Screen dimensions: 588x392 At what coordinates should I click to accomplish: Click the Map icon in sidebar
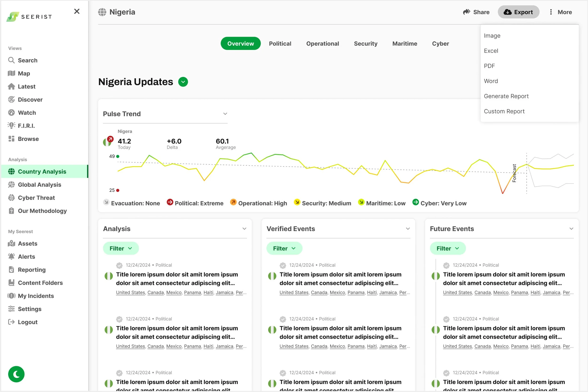[x=11, y=73]
